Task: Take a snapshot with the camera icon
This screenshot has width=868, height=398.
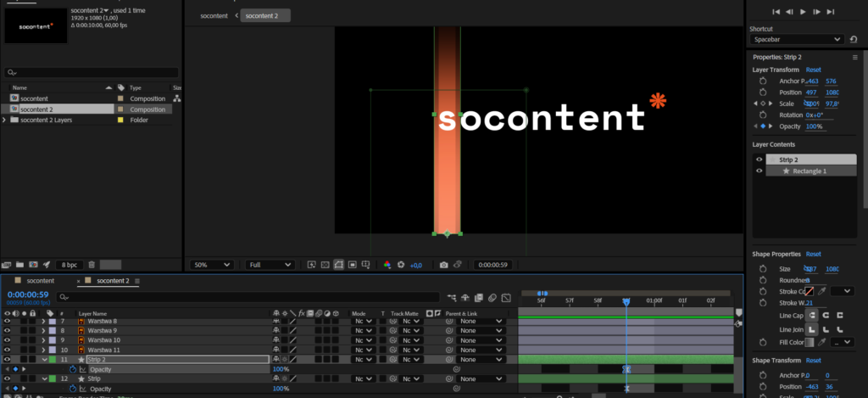Action: 443,265
